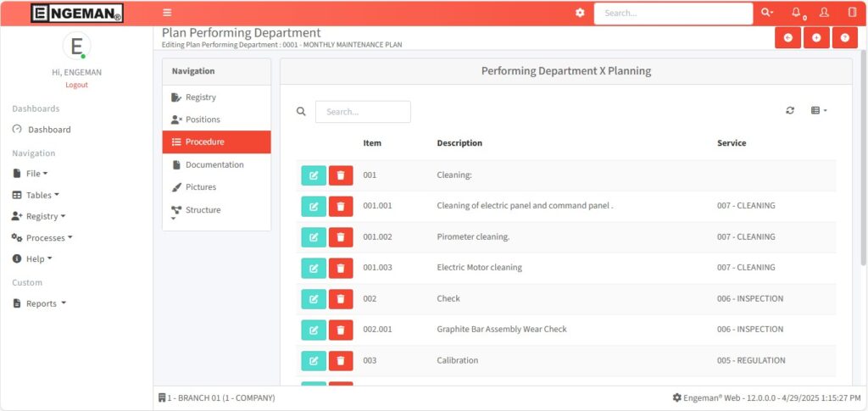Click the Logout link
868x411 pixels.
click(76, 85)
